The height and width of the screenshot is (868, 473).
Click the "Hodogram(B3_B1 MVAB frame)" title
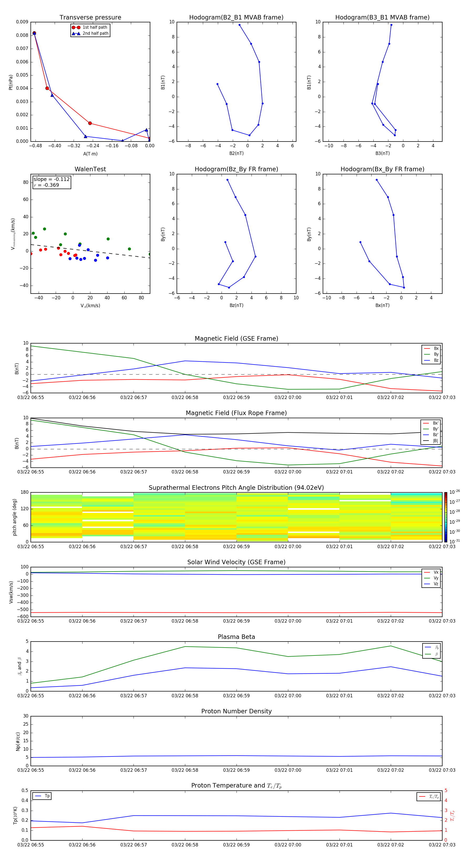(x=382, y=18)
